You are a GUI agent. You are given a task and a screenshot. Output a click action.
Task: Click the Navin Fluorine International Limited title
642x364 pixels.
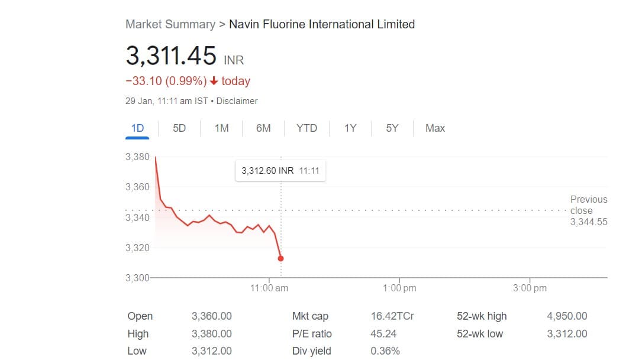[x=322, y=24]
